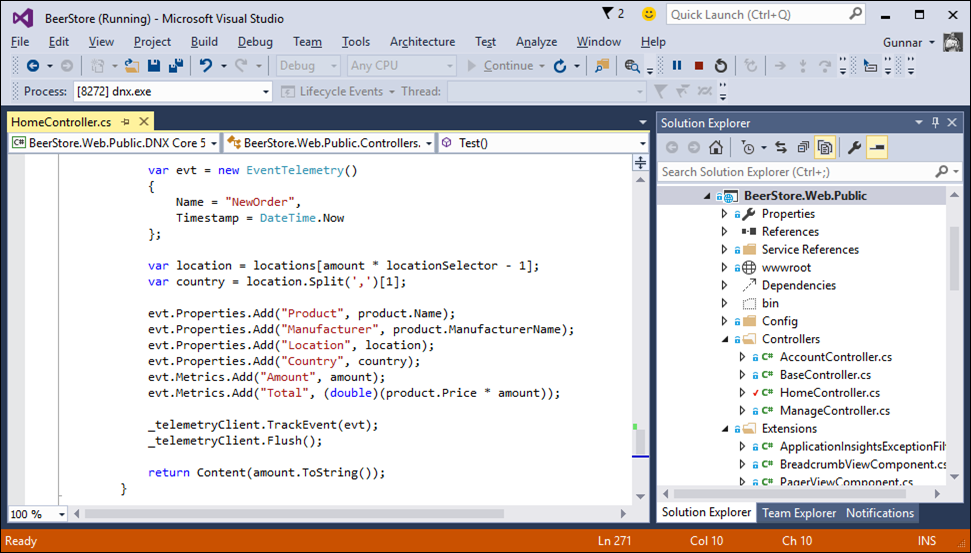The image size is (971, 553).
Task: Expand the Properties node
Action: pyautogui.click(x=725, y=214)
